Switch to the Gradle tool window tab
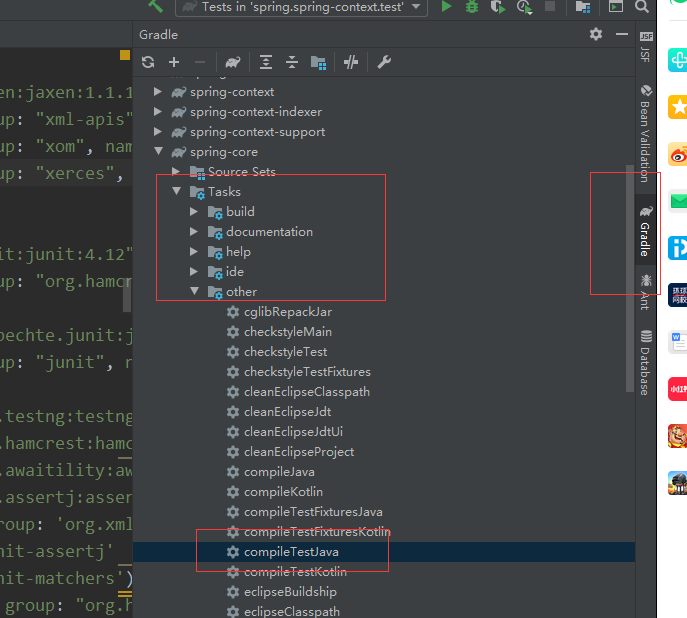The width and height of the screenshot is (687, 618). [645, 230]
